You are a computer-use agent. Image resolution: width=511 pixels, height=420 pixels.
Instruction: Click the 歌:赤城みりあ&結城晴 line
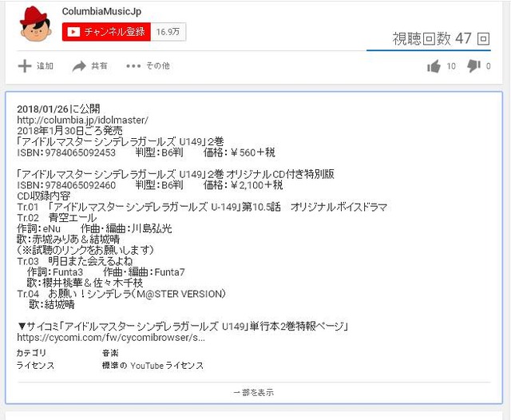pos(68,240)
